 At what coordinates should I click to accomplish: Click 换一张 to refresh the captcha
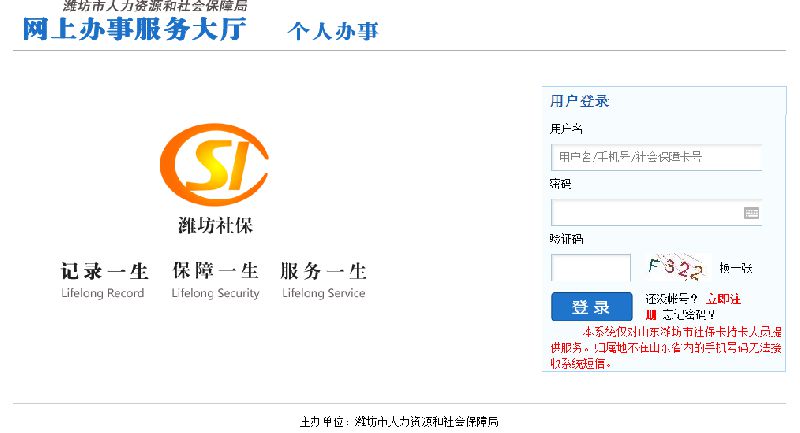tap(735, 268)
